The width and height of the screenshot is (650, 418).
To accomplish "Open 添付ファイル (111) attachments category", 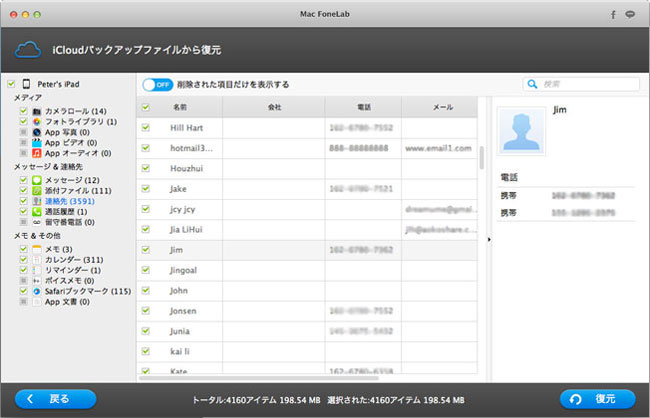I will pyautogui.click(x=77, y=191).
